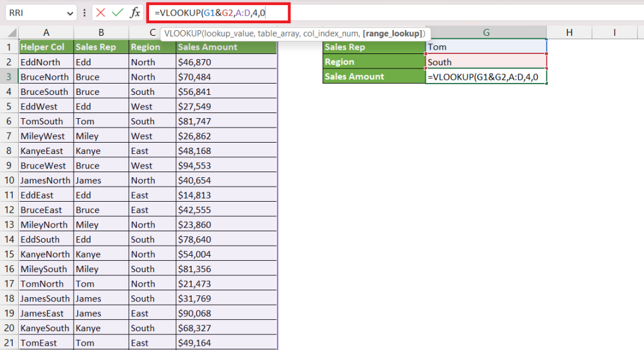
Task: Click the Enter checkmark icon in formula bar
Action: pyautogui.click(x=118, y=13)
